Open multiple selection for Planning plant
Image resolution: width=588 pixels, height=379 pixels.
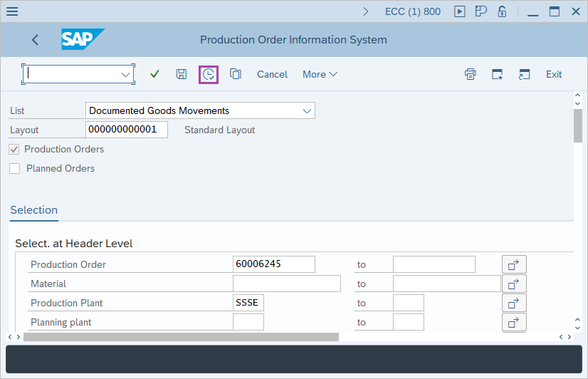[x=514, y=322]
